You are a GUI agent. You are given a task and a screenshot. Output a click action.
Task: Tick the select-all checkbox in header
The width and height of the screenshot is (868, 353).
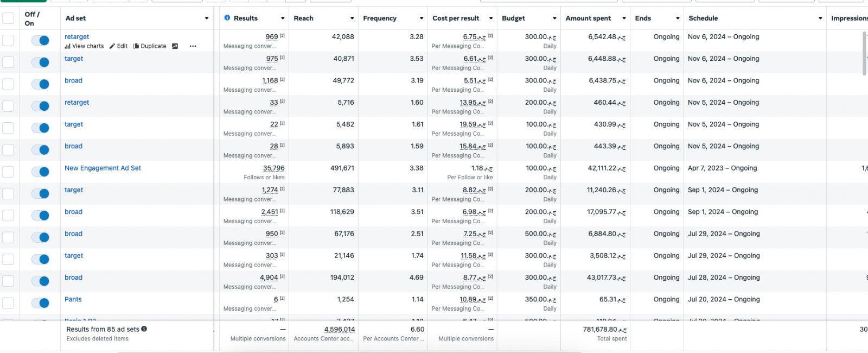click(x=8, y=18)
